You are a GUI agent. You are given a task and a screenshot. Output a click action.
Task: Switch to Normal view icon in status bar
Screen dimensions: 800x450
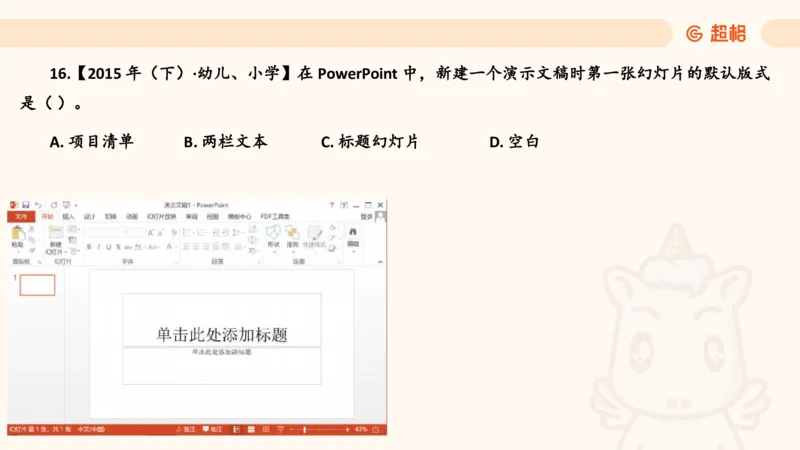tap(236, 430)
